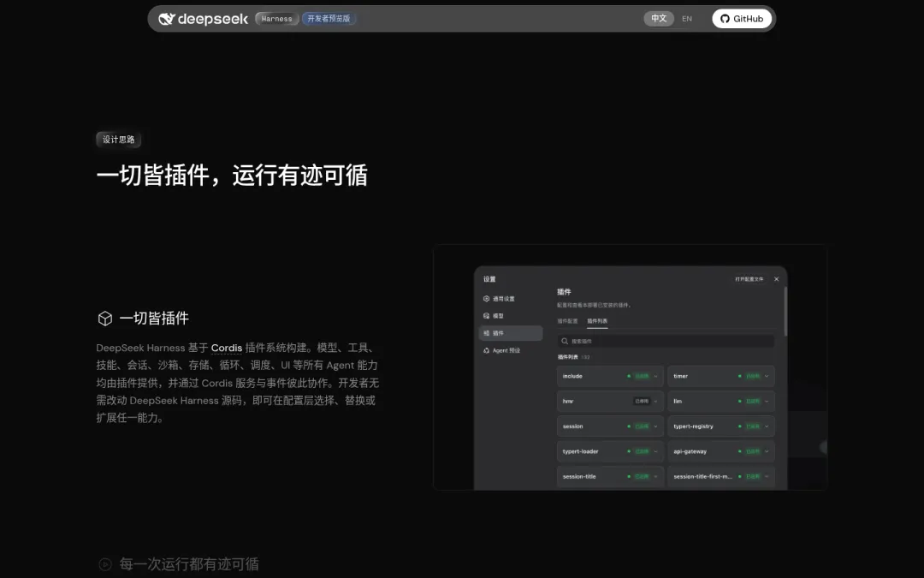Click the 开发者预览版 badge

pos(329,19)
